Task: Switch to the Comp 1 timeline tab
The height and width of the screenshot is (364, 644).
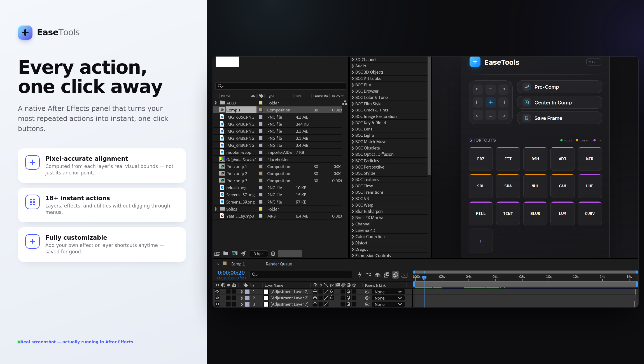Action: 237,264
